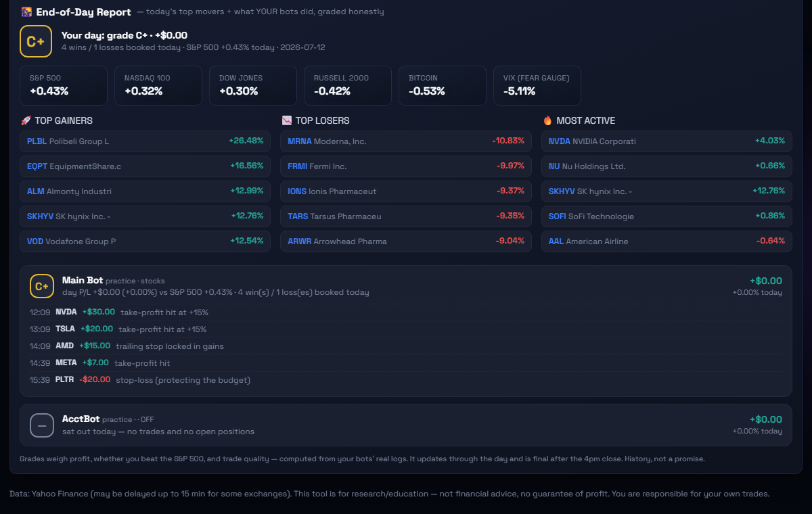Select PLBL Polibeli Group gainer row
Viewport: 812px width, 514px height.
coord(145,141)
